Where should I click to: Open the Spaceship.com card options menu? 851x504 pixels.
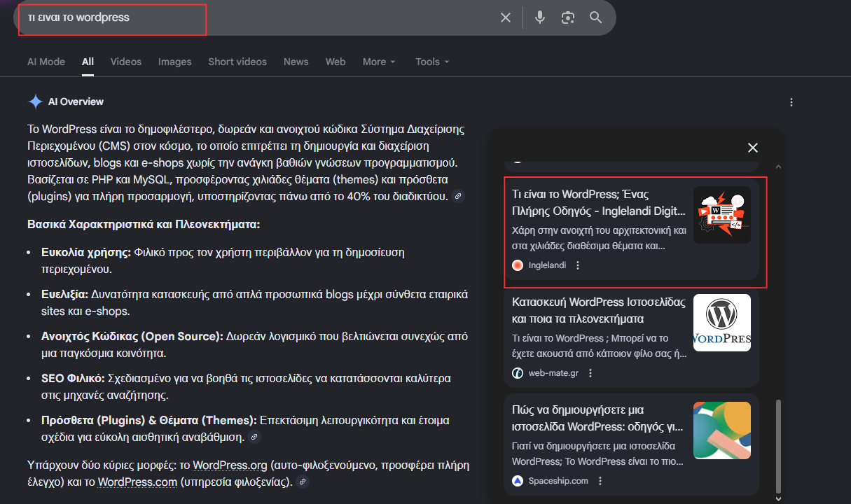(600, 480)
